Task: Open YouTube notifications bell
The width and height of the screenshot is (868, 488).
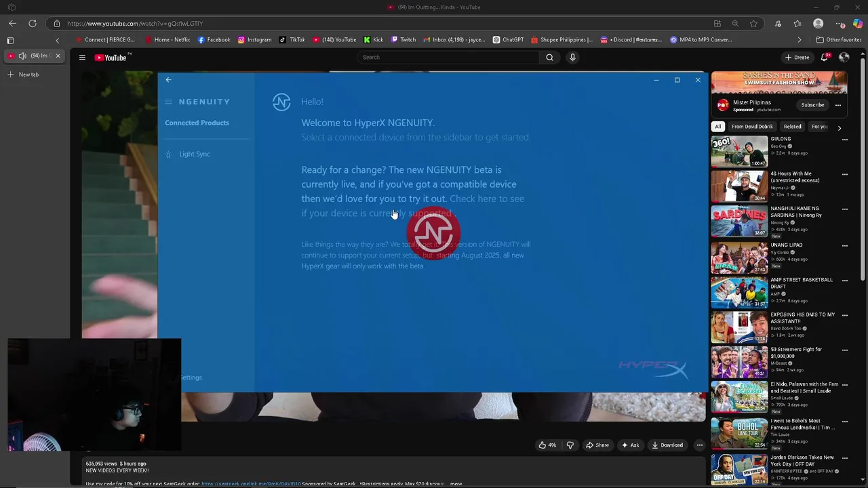Action: click(x=824, y=58)
